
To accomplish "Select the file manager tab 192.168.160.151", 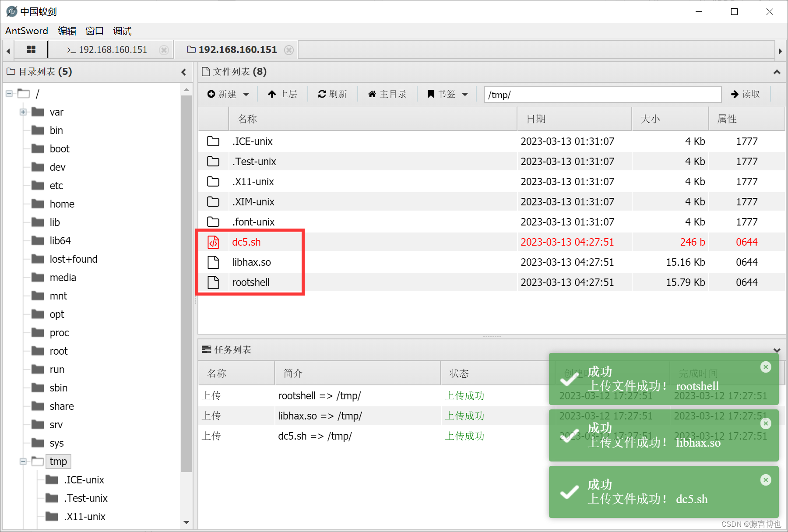I will [232, 50].
